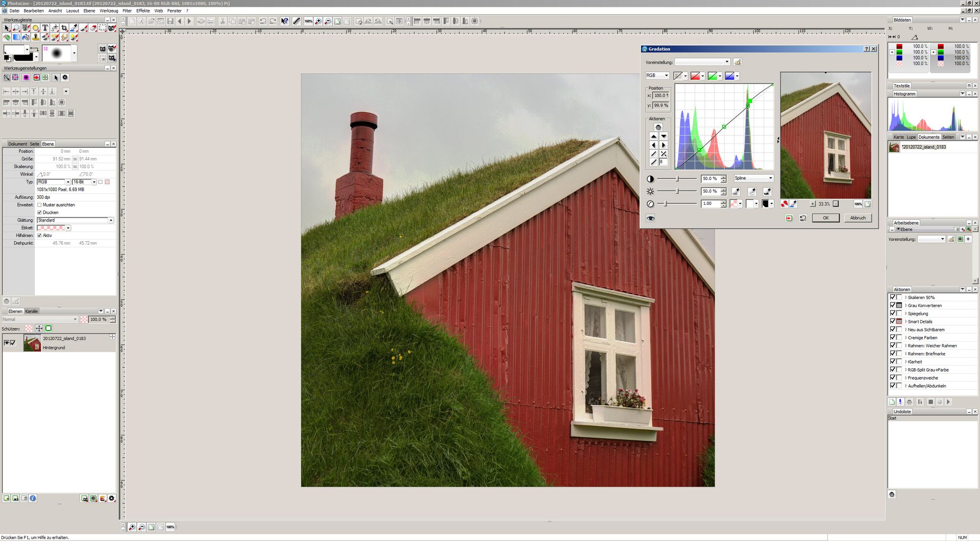Open the Effekte menu

pyautogui.click(x=143, y=11)
